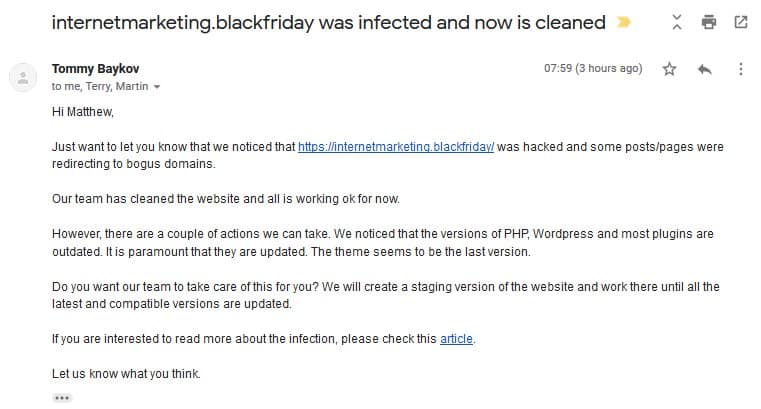This screenshot has width=761, height=409.
Task: Click the 'to me, Terry, Martin' recipients text
Action: [99, 87]
